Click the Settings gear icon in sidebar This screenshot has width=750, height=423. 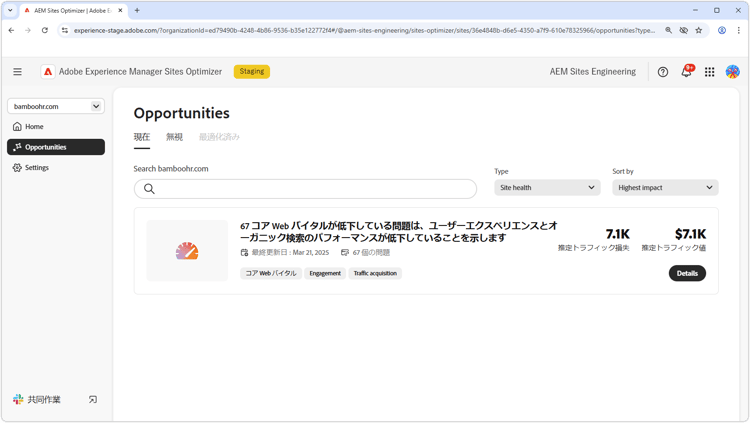click(17, 167)
